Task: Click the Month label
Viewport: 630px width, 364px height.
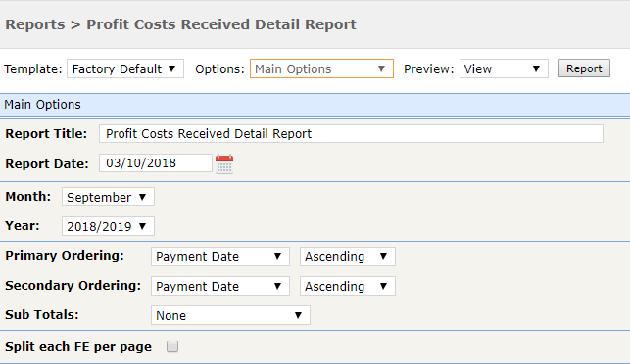Action: (28, 197)
